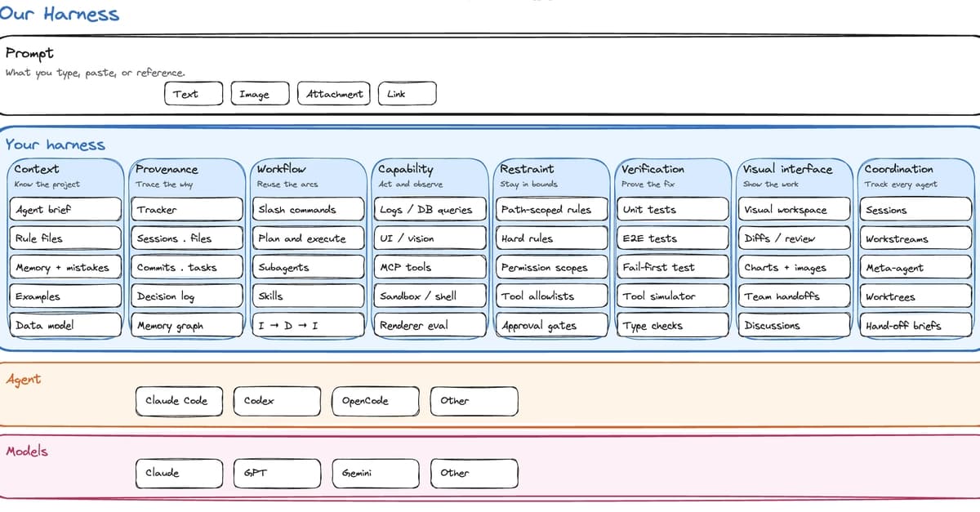Select the Link prompt box

point(408,94)
